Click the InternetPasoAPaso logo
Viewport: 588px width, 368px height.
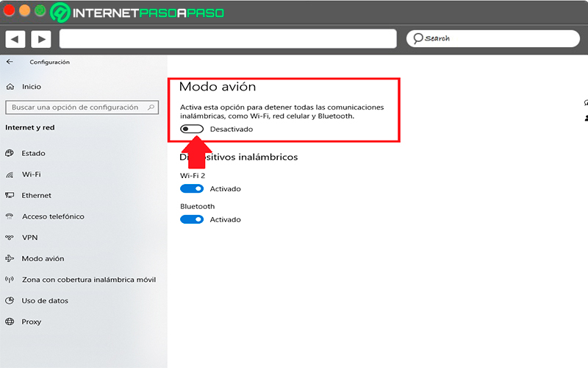137,13
